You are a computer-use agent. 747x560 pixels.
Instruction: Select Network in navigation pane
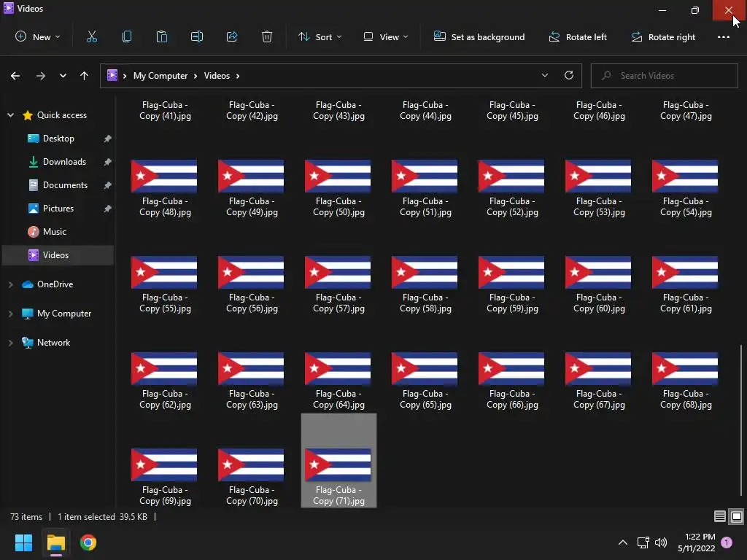pyautogui.click(x=53, y=343)
